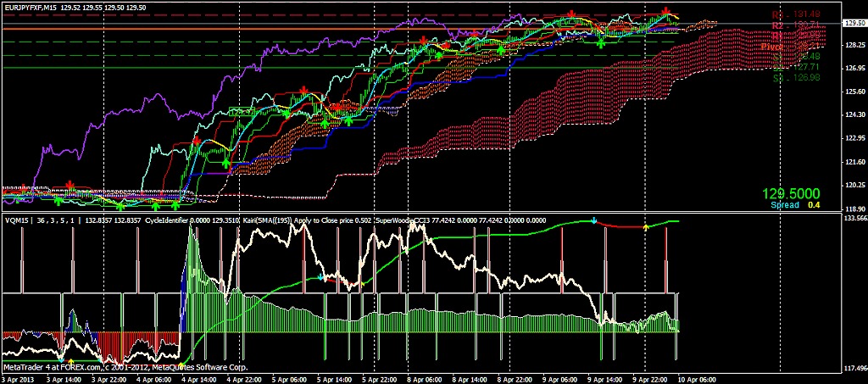This screenshot has width=868, height=384.
Task: Click the cyan Spread label
Action: click(x=785, y=205)
